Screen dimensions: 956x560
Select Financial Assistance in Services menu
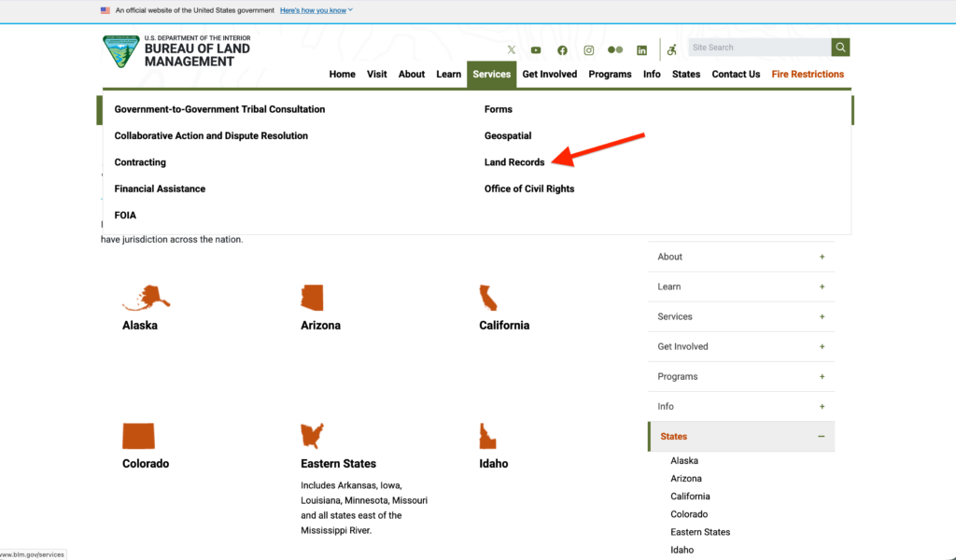click(x=160, y=189)
